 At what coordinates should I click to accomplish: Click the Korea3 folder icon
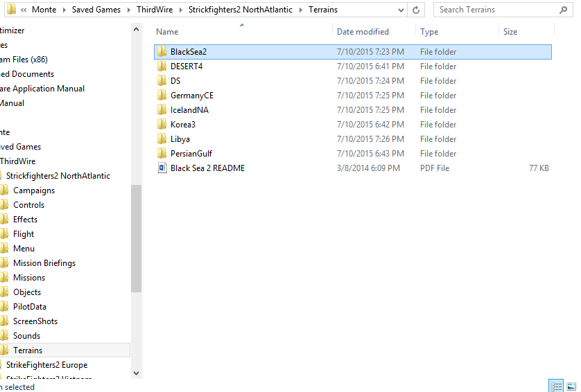[162, 125]
